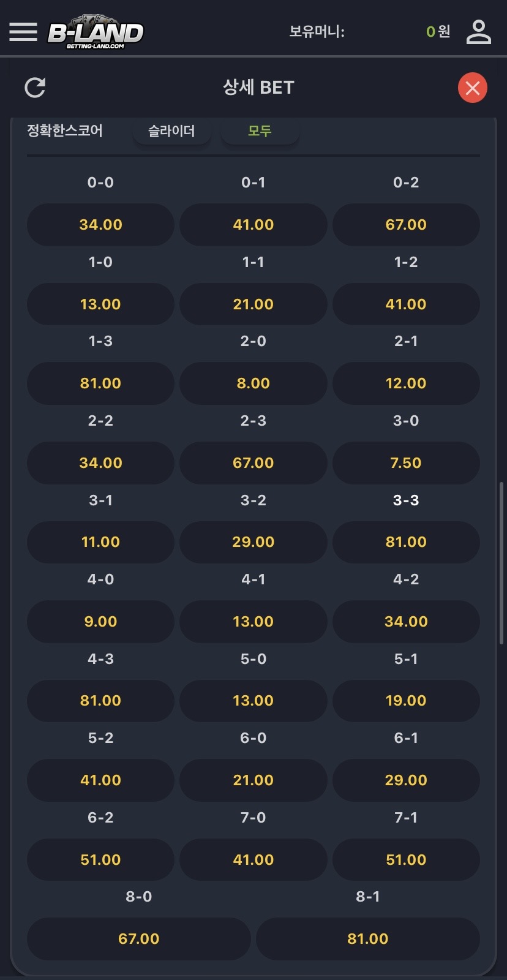Switch to the 슬라이더 tab
The width and height of the screenshot is (507, 980).
(x=171, y=131)
